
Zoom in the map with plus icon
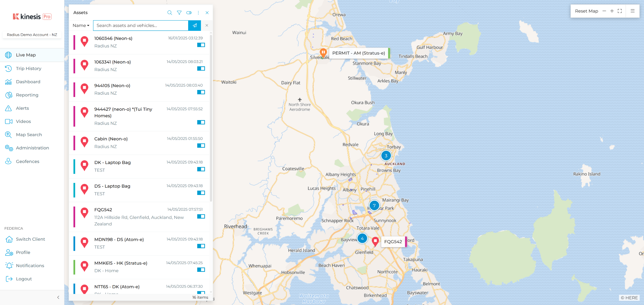pyautogui.click(x=612, y=11)
